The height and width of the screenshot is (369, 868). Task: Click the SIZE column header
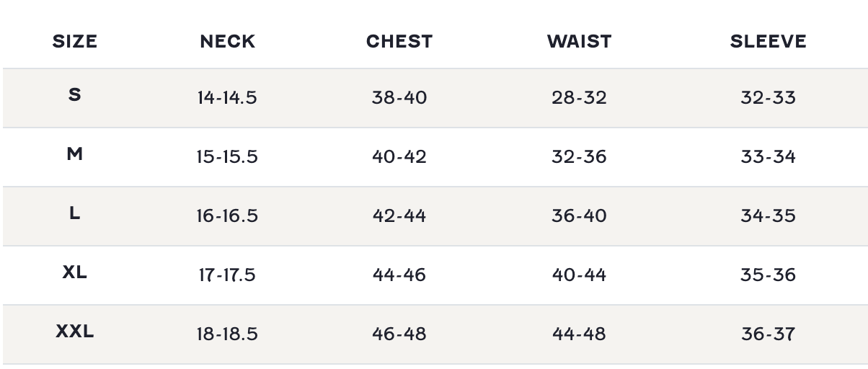tap(75, 41)
